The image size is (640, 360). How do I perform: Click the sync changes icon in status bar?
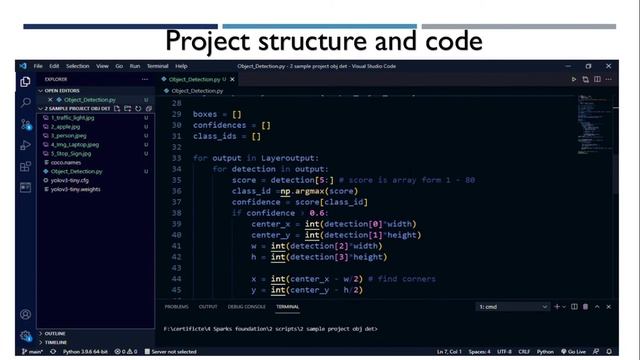pos(53,351)
